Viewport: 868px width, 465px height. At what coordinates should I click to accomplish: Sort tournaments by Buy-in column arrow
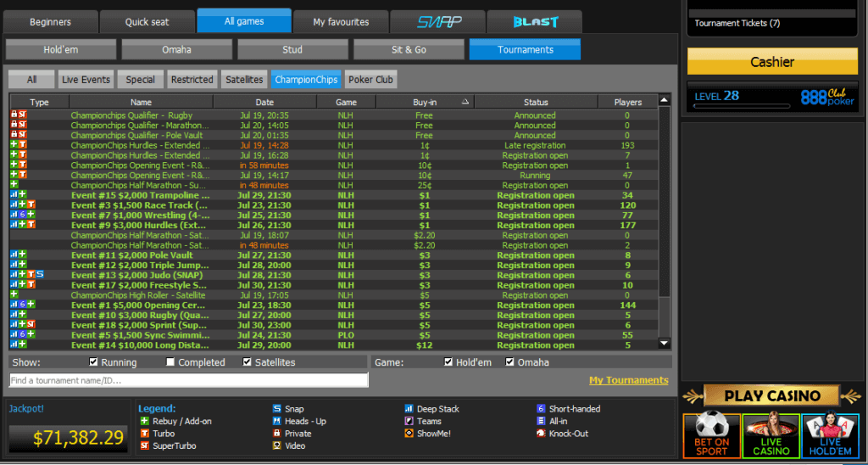point(465,102)
